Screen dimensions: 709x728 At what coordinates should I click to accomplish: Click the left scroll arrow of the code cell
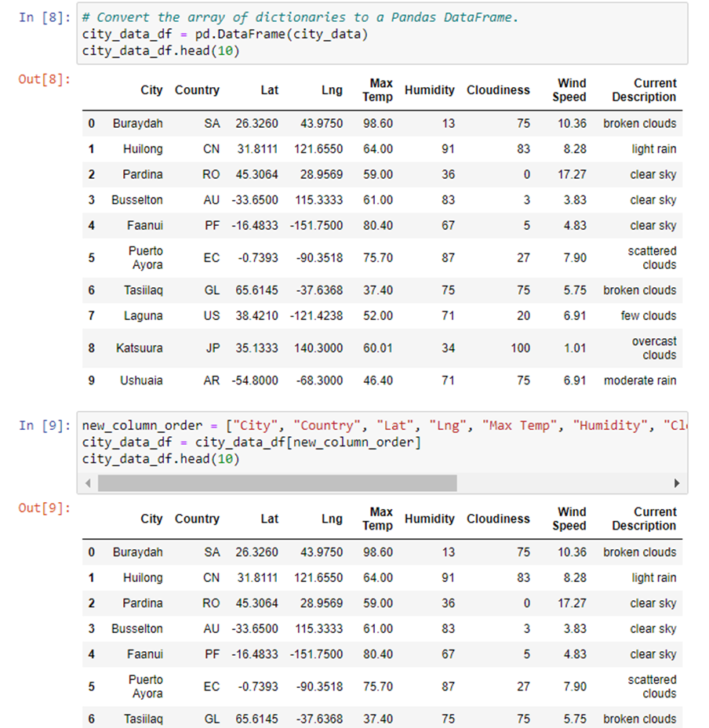point(88,483)
